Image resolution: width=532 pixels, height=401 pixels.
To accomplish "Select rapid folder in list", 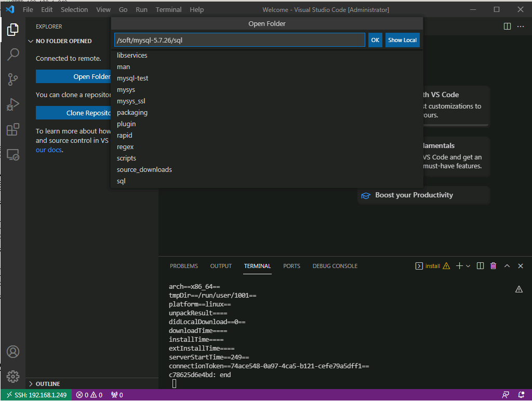I will (267, 136).
